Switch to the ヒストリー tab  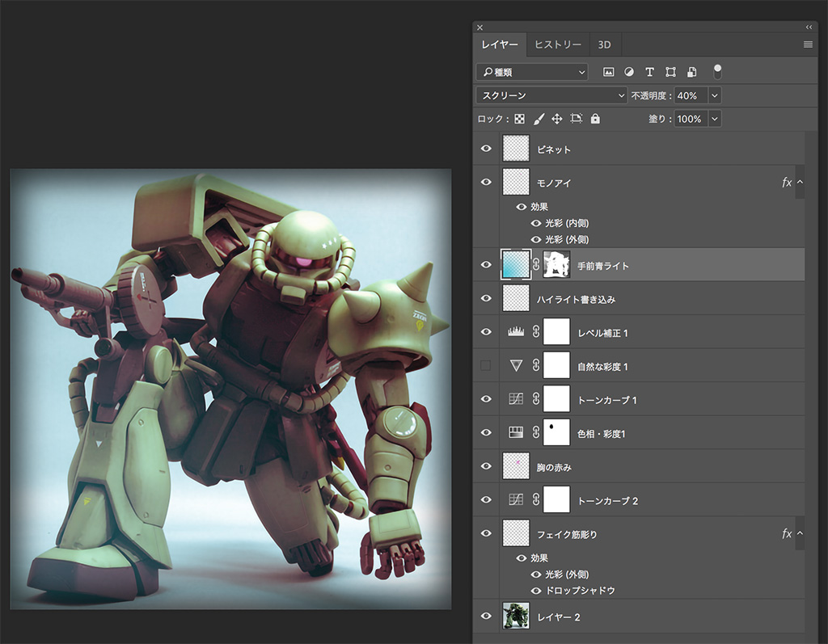(x=557, y=44)
